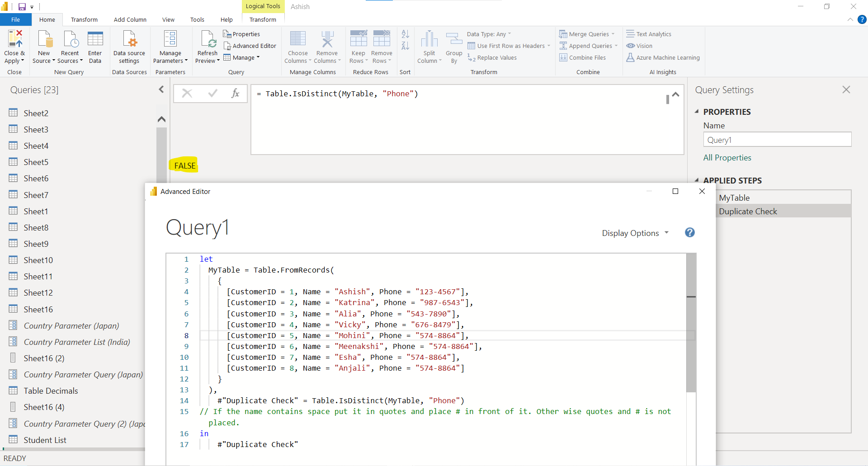Open All Properties in Query Settings

tap(727, 157)
